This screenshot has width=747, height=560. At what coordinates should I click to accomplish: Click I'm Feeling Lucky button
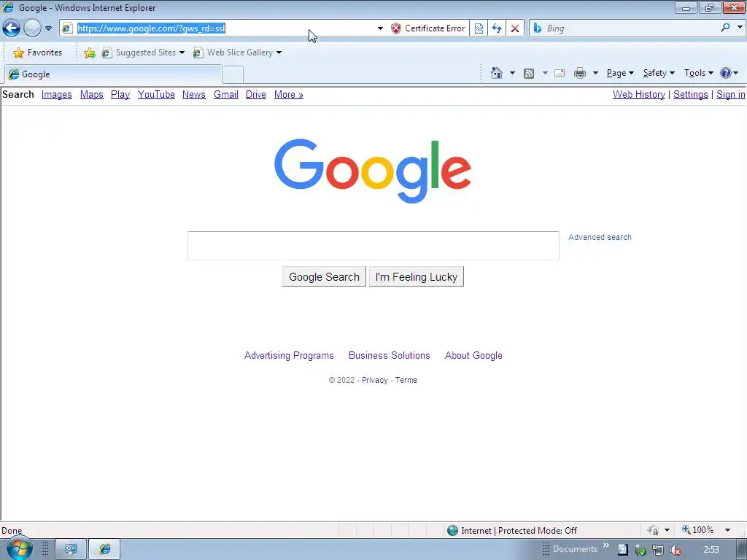tap(417, 276)
